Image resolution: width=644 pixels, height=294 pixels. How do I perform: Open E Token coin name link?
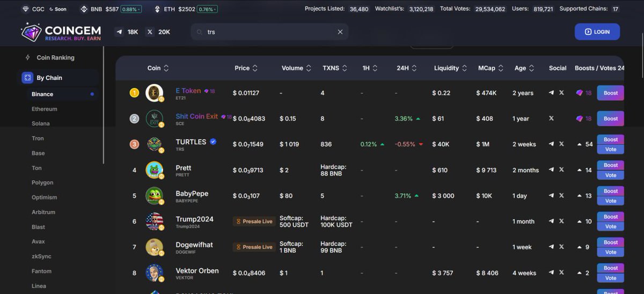tap(188, 91)
